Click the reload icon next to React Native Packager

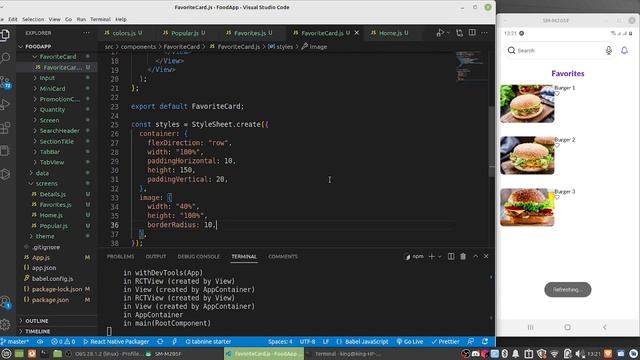coord(160,341)
